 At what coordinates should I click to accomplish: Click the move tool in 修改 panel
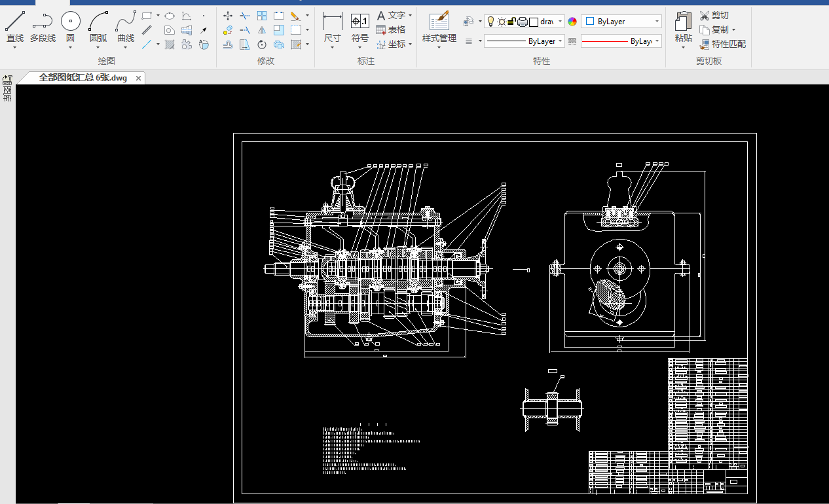point(228,16)
